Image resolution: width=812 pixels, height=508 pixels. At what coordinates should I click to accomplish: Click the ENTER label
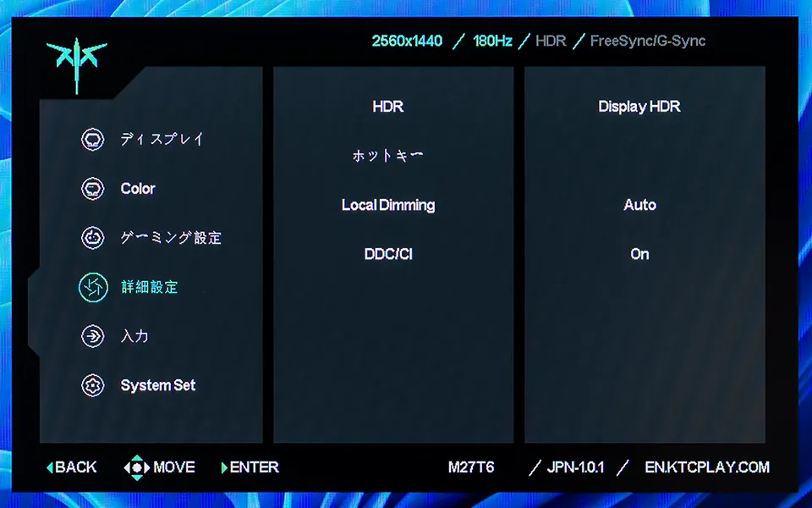(x=255, y=467)
